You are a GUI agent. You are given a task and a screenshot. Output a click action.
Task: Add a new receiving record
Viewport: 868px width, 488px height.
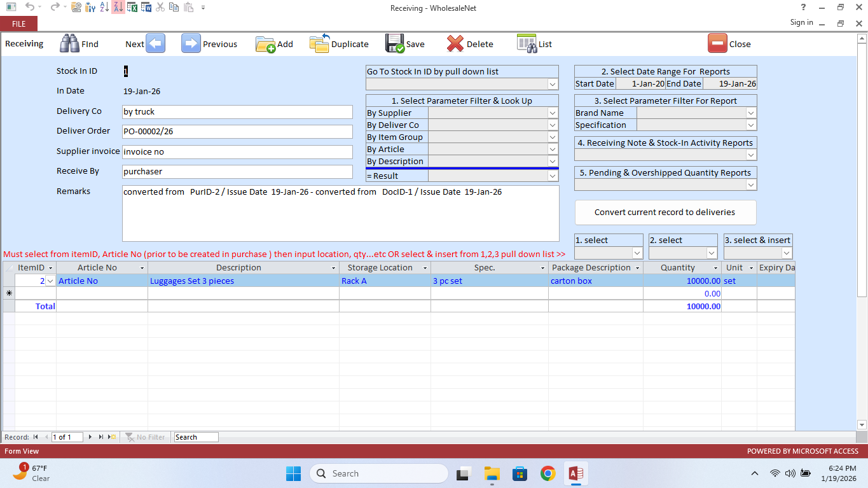point(275,44)
